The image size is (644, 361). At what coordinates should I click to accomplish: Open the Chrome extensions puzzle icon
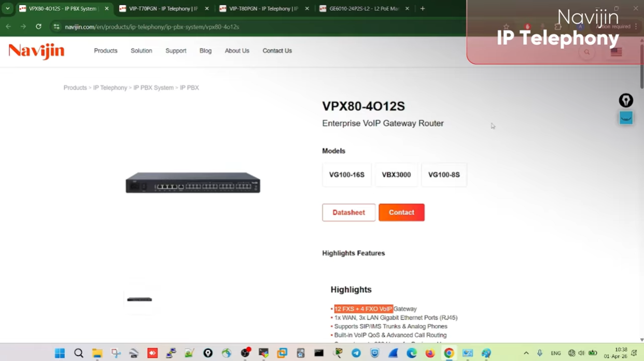pos(558,26)
